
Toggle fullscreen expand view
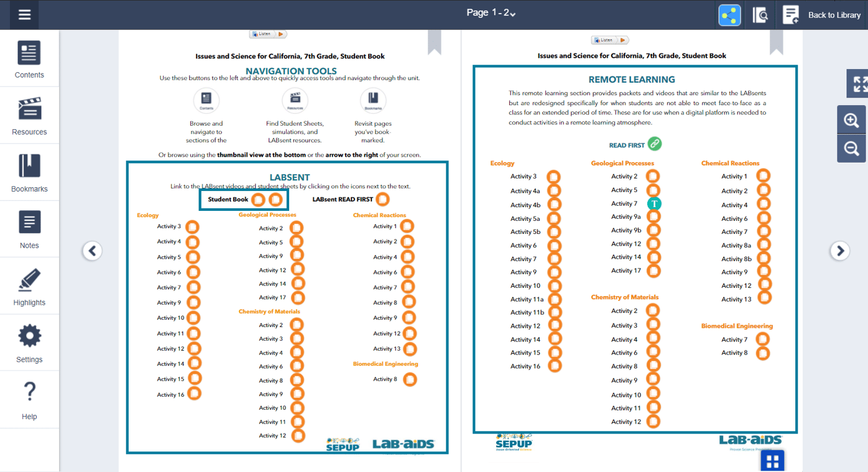click(859, 84)
